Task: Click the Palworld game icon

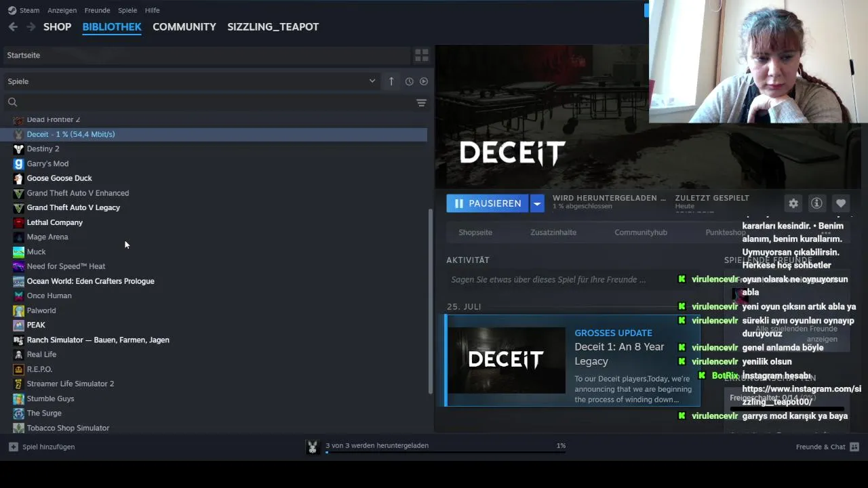Action: click(18, 310)
